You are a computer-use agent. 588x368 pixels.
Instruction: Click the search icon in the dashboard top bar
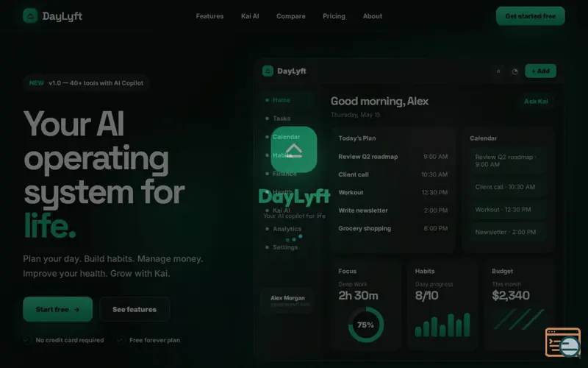pos(498,71)
